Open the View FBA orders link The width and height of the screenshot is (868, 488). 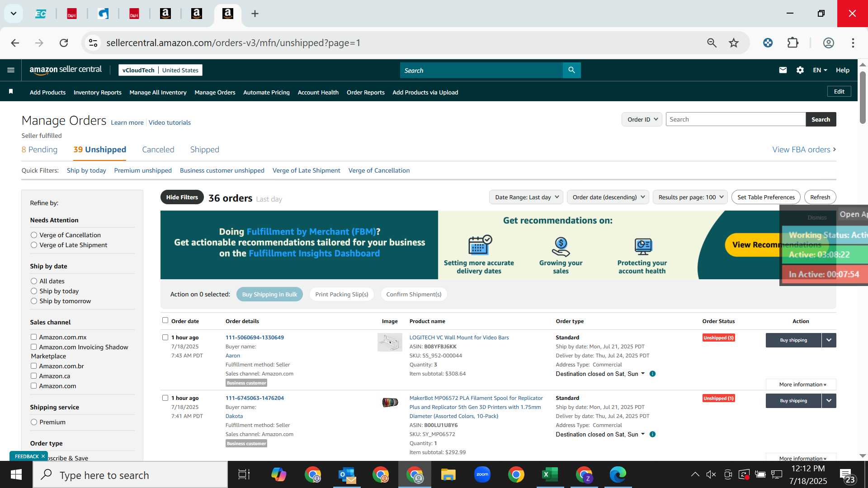click(x=804, y=150)
